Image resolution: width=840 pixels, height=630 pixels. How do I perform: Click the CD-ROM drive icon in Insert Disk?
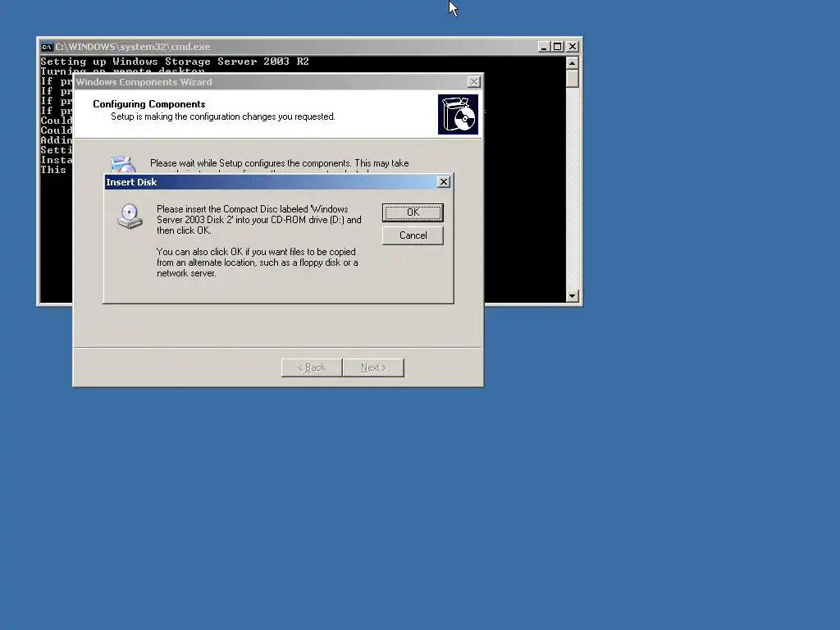pos(130,216)
